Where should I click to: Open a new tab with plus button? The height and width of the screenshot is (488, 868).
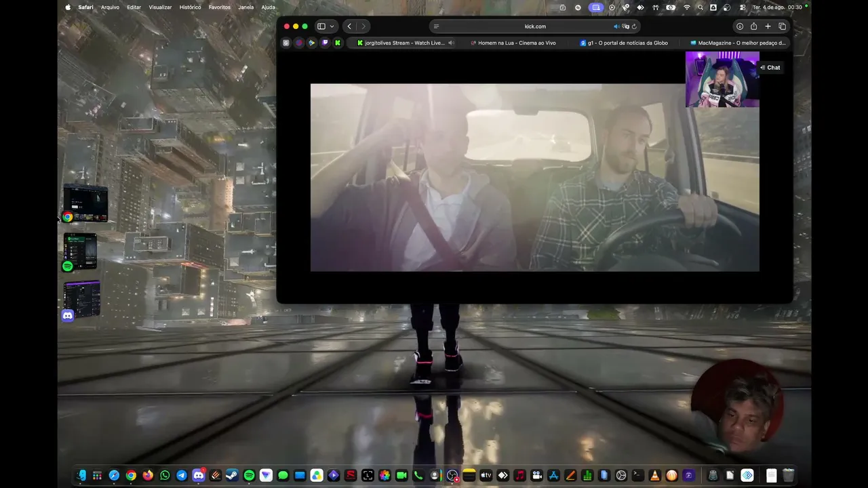point(768,26)
